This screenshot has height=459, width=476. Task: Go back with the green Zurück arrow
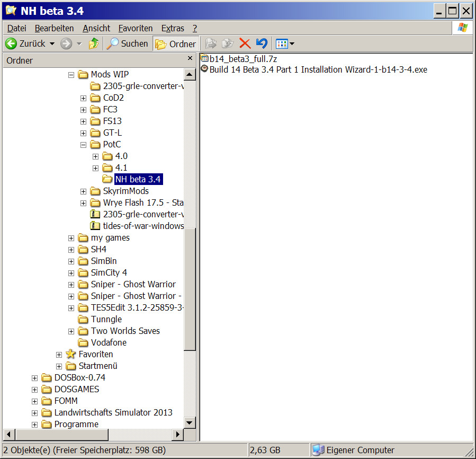[11, 44]
